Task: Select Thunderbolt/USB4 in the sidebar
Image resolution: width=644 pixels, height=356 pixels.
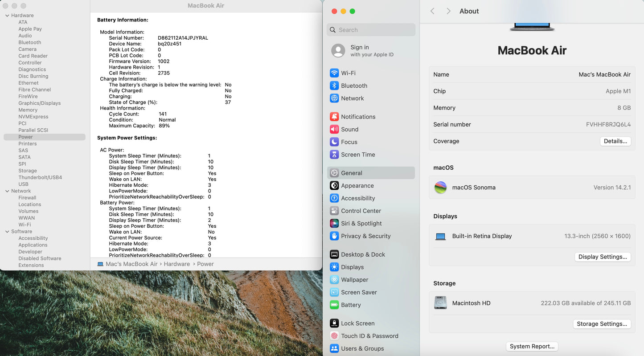Action: pos(40,177)
